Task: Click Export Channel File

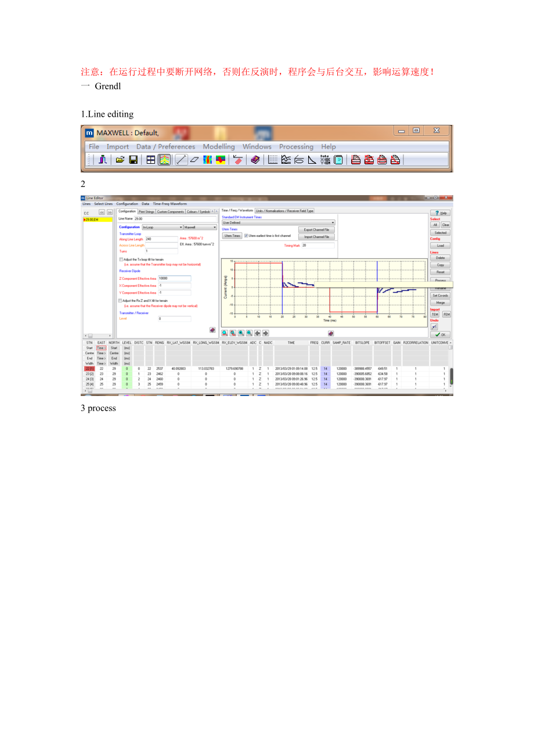Action: (316, 230)
